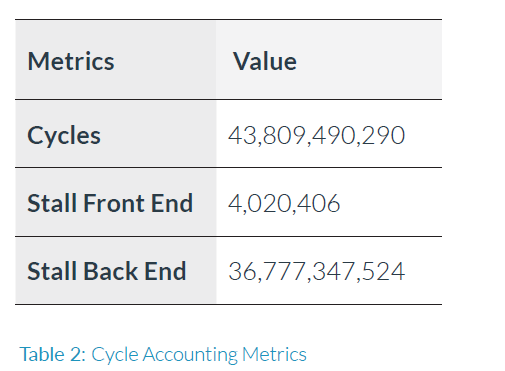Click the word Accounting in the caption

(190, 355)
